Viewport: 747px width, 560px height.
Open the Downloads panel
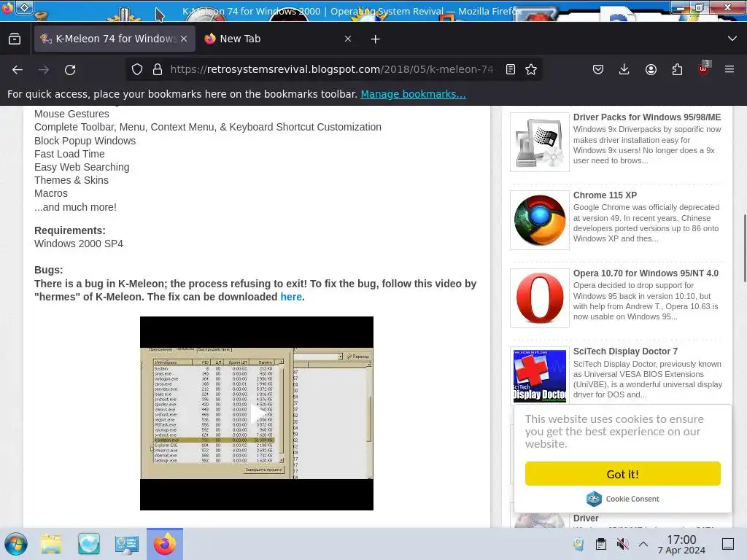[x=624, y=69]
